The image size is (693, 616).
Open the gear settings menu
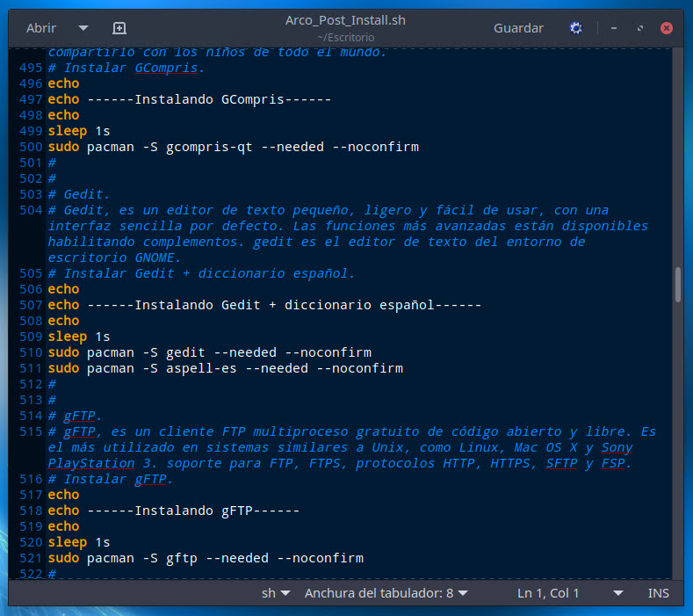pyautogui.click(x=576, y=28)
